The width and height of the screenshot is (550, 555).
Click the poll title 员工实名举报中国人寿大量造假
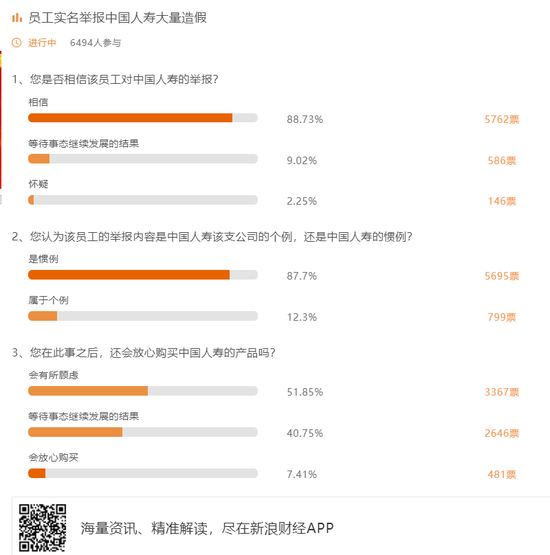(118, 18)
